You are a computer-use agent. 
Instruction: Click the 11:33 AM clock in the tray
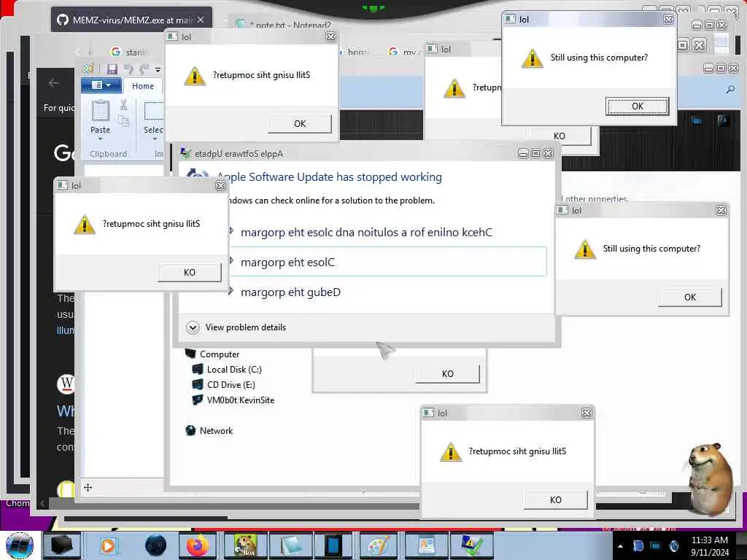click(709, 540)
